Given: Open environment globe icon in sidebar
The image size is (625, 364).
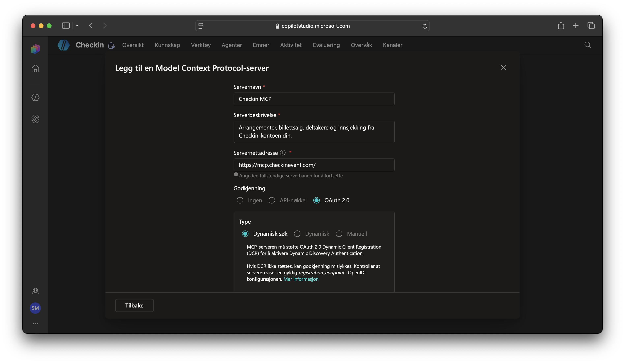Looking at the screenshot, I should click(x=35, y=291).
